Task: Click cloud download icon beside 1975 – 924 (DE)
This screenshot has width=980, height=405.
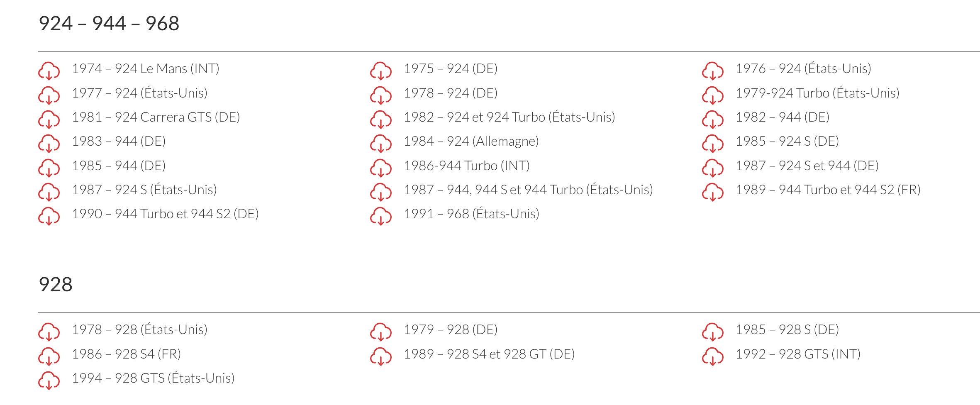Action: (381, 71)
